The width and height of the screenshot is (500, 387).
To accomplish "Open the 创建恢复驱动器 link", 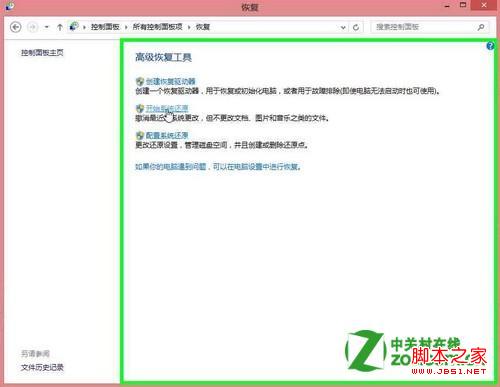I will point(171,81).
